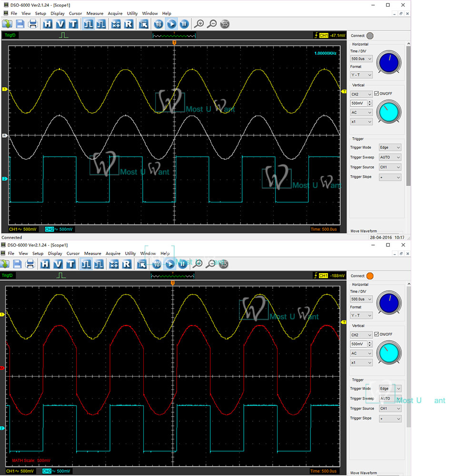Expand upper Time / DIV dropdown showing 500.0us
Image resolution: width=476 pixels, height=476 pixels.
click(x=361, y=59)
